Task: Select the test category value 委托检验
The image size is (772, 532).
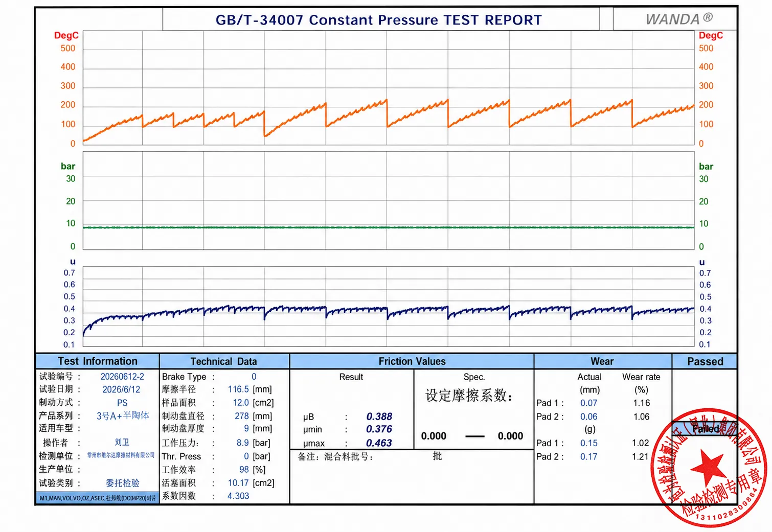Action: pos(123,483)
